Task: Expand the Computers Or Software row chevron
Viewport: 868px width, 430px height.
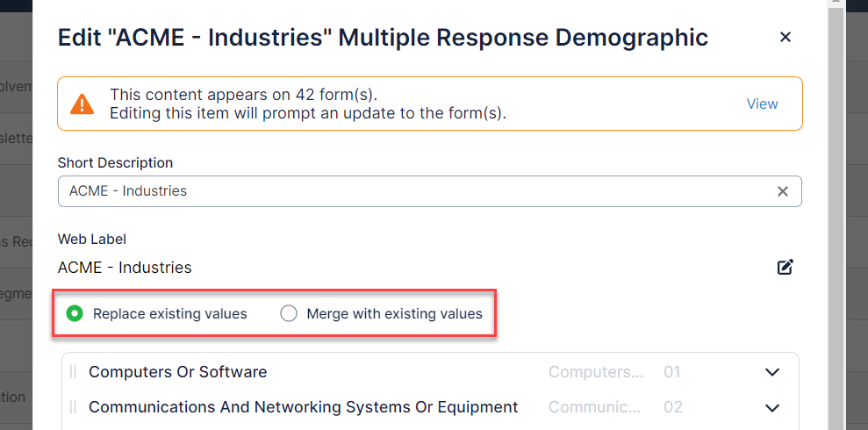Action: pos(772,372)
